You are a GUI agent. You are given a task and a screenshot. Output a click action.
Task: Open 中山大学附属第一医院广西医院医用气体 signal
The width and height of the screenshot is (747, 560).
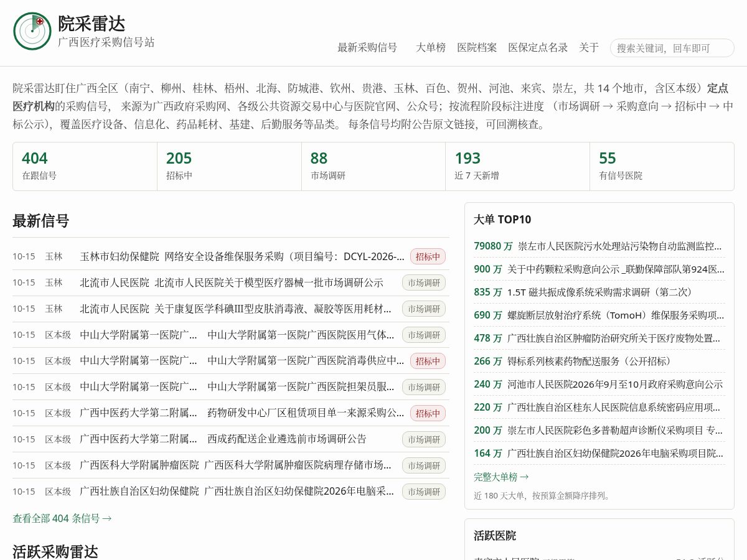point(301,335)
